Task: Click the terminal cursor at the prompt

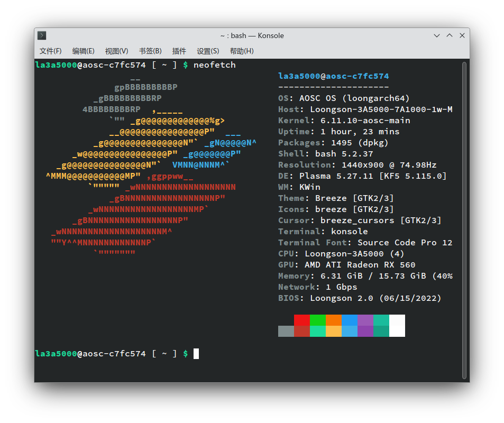Action: 196,354
